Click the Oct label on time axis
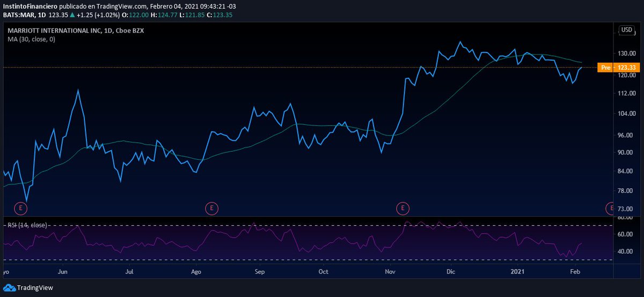The height and width of the screenshot is (297, 644). pos(323,272)
